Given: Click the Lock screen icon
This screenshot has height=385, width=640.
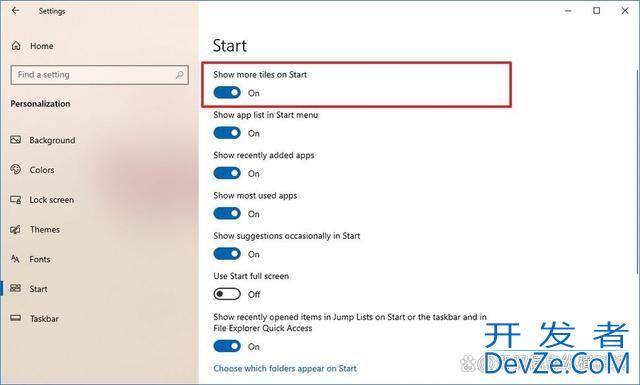Looking at the screenshot, I should (16, 200).
